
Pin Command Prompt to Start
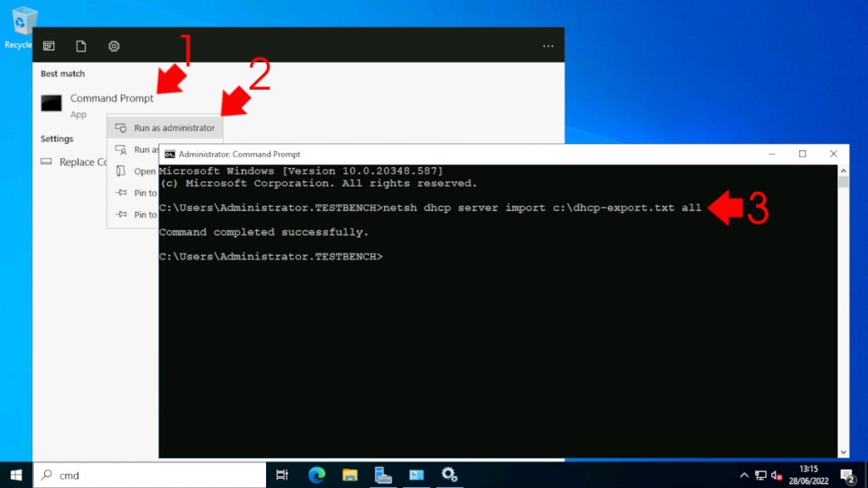tap(146, 192)
